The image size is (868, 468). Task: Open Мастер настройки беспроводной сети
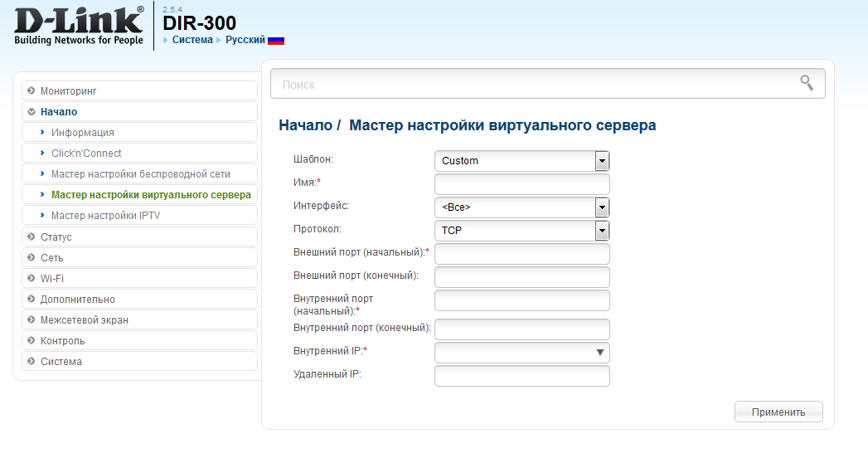(x=139, y=174)
